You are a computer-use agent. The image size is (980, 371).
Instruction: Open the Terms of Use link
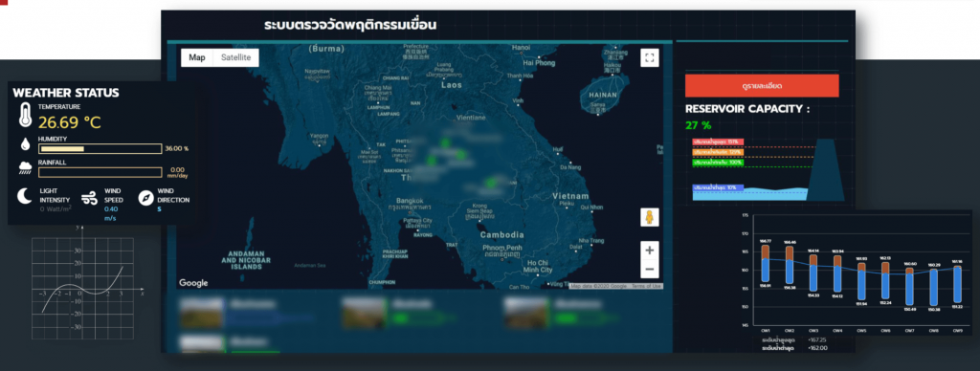pyautogui.click(x=646, y=286)
